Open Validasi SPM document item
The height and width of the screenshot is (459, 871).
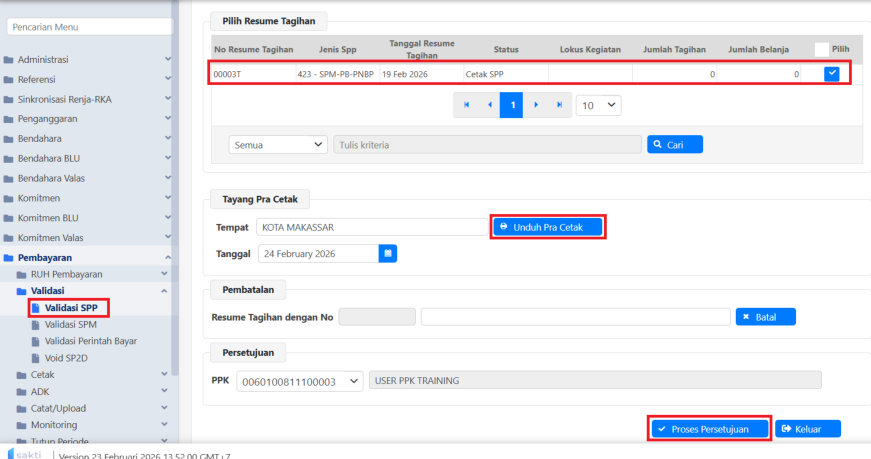70,324
